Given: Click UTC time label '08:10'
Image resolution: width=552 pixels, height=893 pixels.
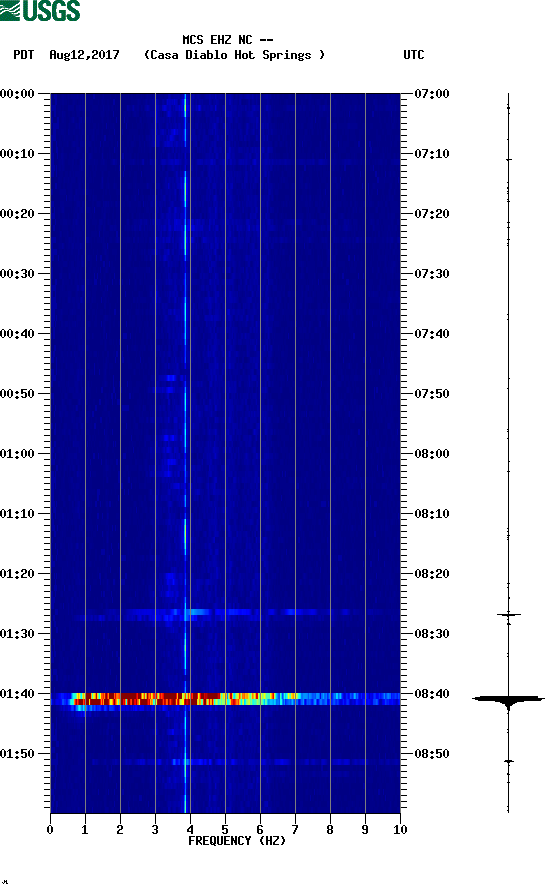Looking at the screenshot, I should (x=432, y=514).
